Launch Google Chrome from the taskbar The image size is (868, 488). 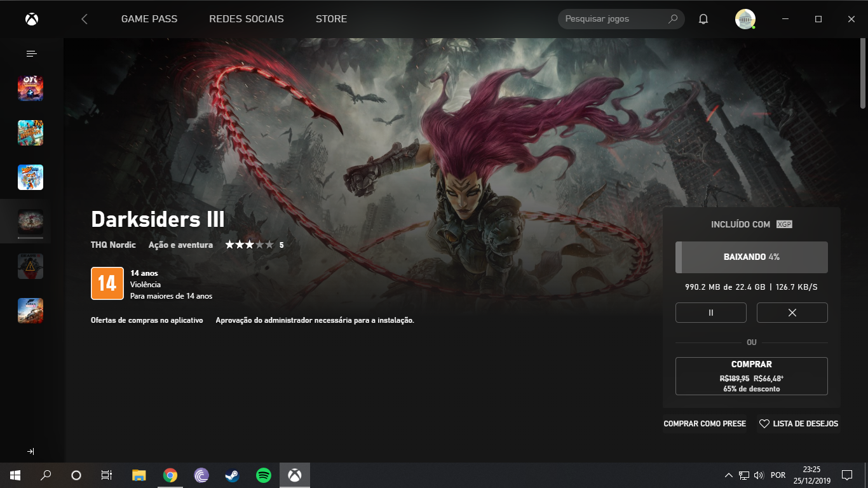170,475
